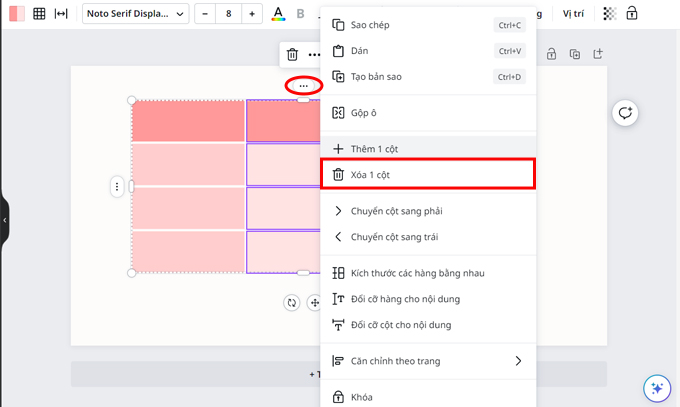680x407 pixels.
Task: Open the Noto Serif Display font dropdown
Action: (x=134, y=14)
